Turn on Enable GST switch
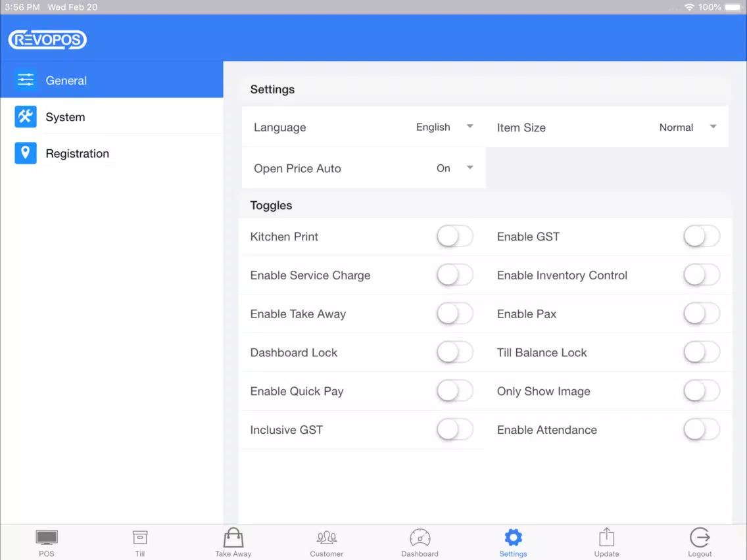Image resolution: width=747 pixels, height=560 pixels. coord(701,237)
